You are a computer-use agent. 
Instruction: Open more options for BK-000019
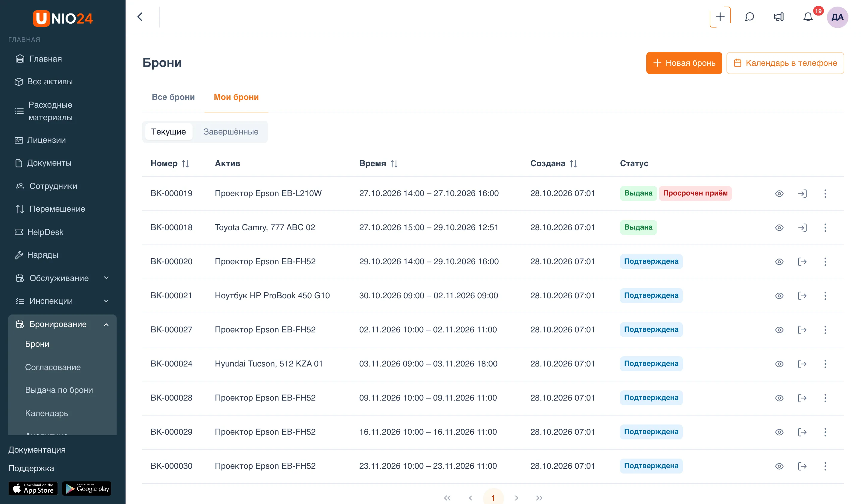(x=825, y=194)
